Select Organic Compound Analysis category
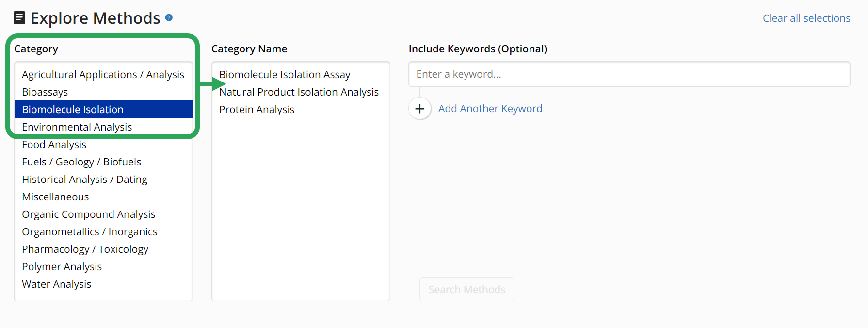868x328 pixels. click(x=88, y=214)
